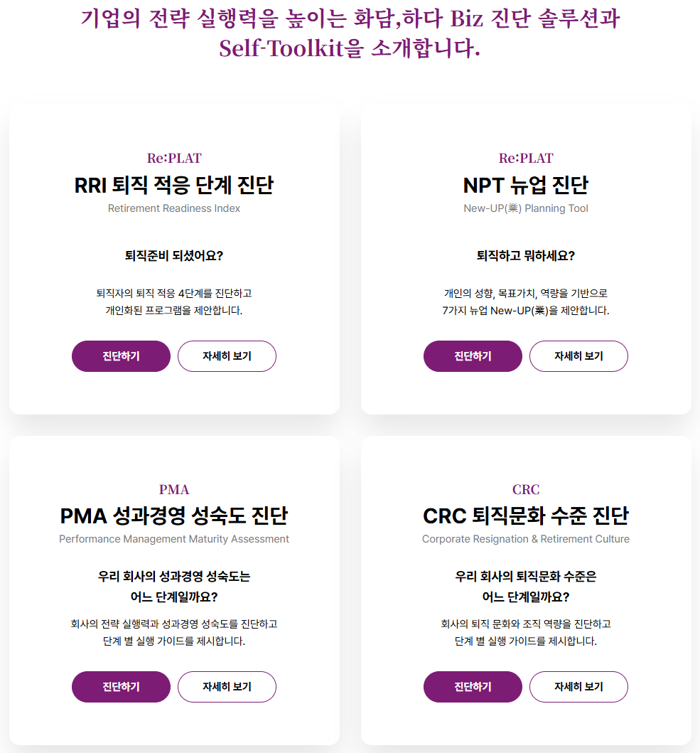View NPT 뉴업 진단 details via 자세히 보기
The image size is (700, 753).
pos(578,356)
